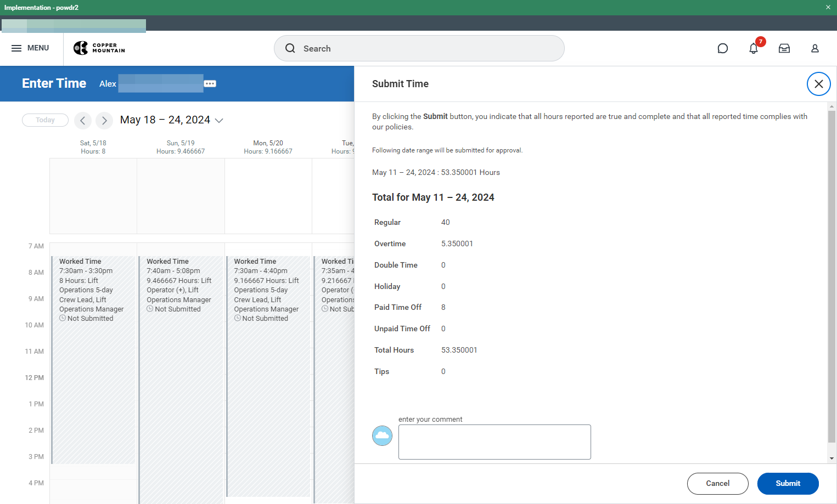The image size is (837, 504).
Task: Focus the Search field
Action: [419, 48]
